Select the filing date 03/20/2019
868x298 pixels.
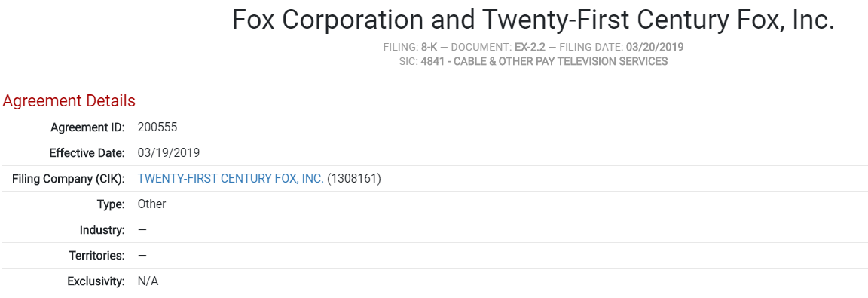[x=654, y=47]
